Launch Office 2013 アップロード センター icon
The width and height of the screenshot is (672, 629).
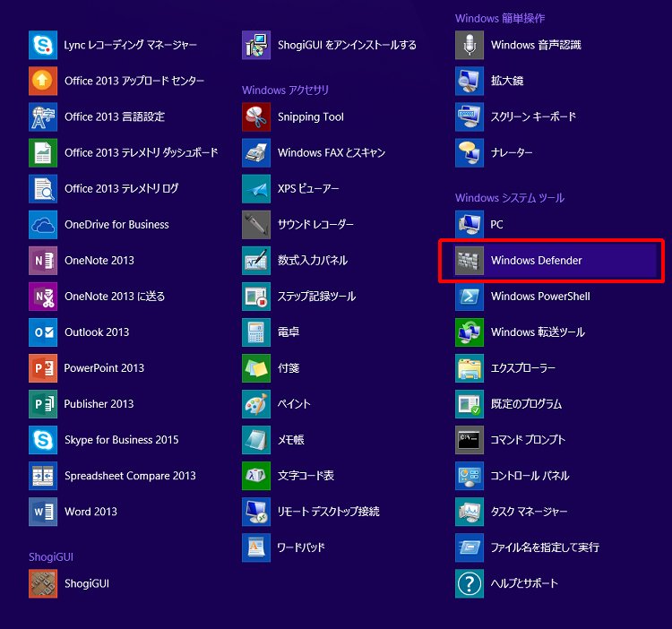(x=43, y=81)
